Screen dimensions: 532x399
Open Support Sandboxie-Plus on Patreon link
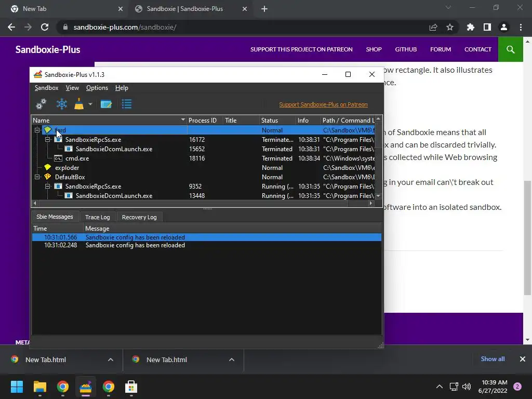coord(323,104)
